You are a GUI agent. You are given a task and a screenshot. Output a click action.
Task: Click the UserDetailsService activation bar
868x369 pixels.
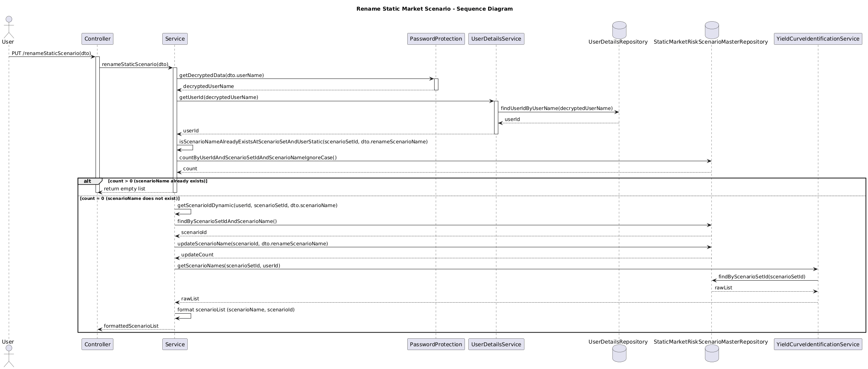[496, 118]
